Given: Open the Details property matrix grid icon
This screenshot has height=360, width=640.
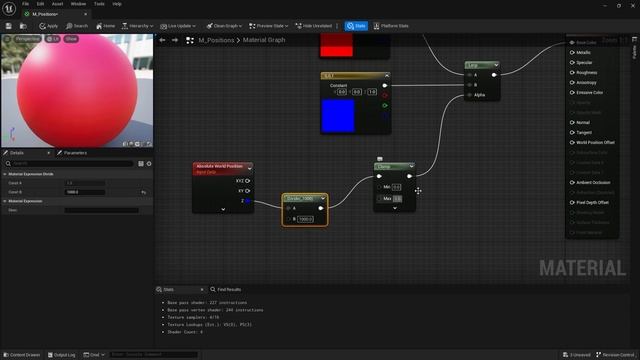Looking at the screenshot, I should (x=141, y=164).
